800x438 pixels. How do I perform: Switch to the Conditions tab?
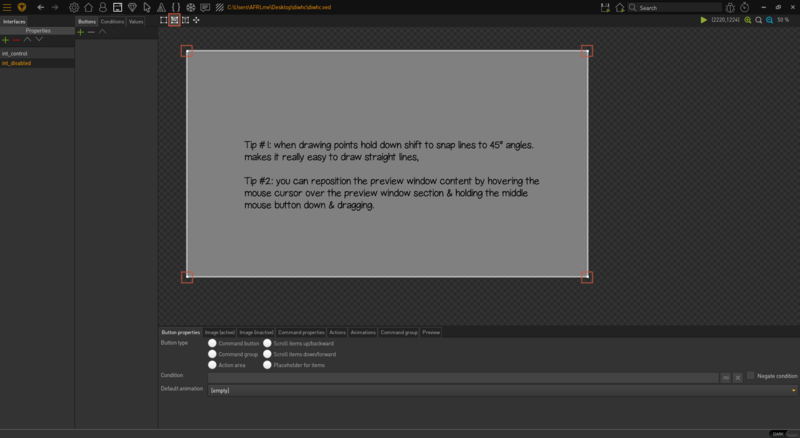coord(112,21)
